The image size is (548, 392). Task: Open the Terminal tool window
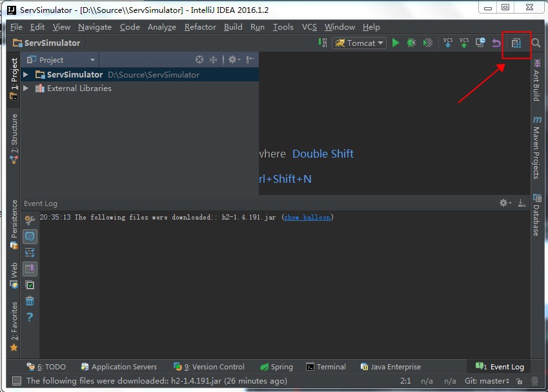click(x=326, y=367)
